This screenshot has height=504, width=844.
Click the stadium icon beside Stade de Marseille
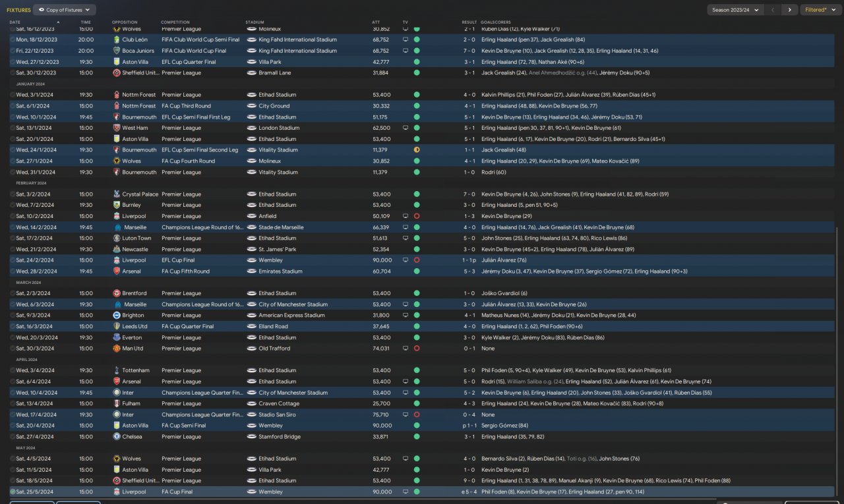[251, 227]
